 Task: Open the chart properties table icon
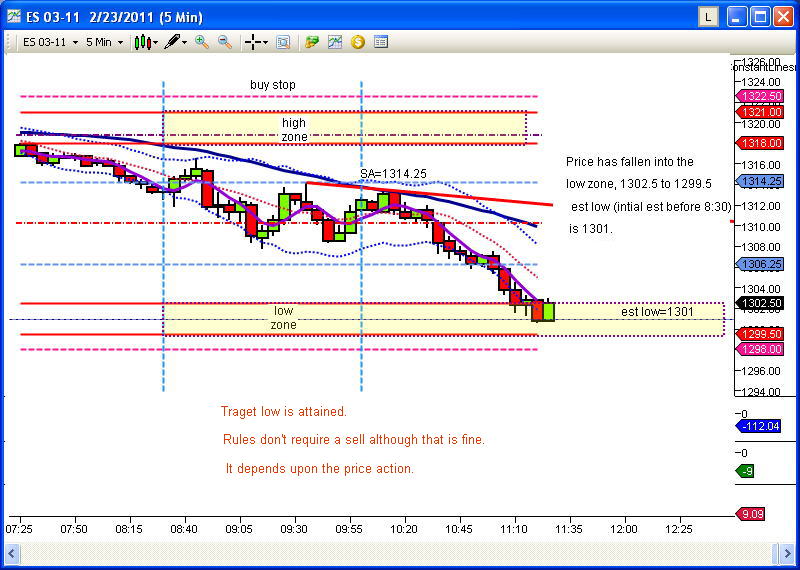pos(381,42)
